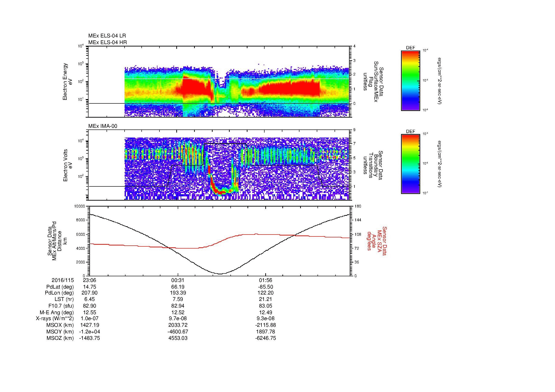Click the MSOX value '-2115.88'
Screen dimensions: 555x392
click(x=266, y=325)
